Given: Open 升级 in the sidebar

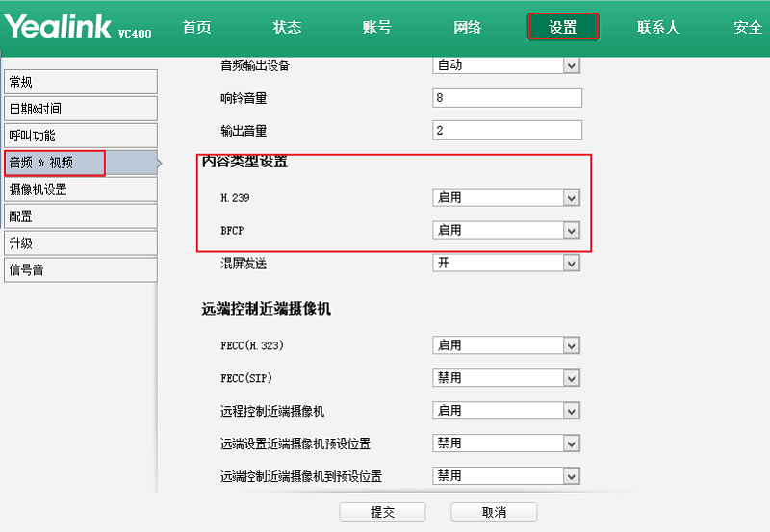Looking at the screenshot, I should click(81, 243).
